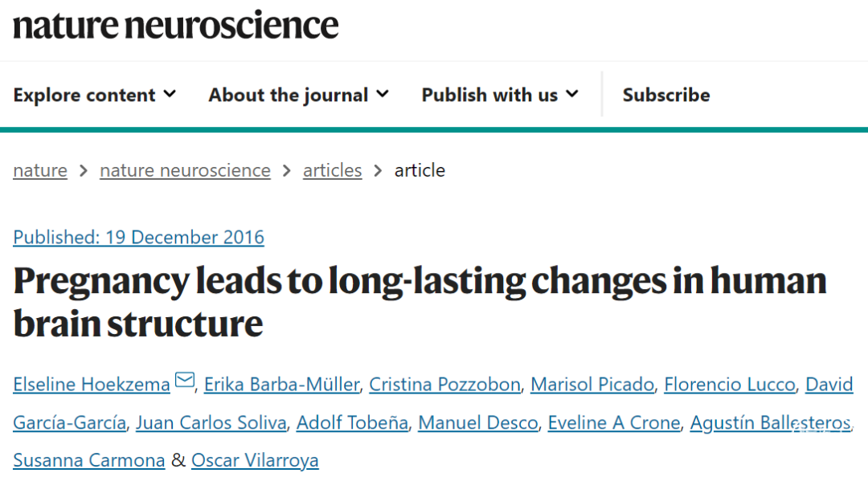View author Florencio Lucco details
868x481 pixels.
pyautogui.click(x=729, y=385)
